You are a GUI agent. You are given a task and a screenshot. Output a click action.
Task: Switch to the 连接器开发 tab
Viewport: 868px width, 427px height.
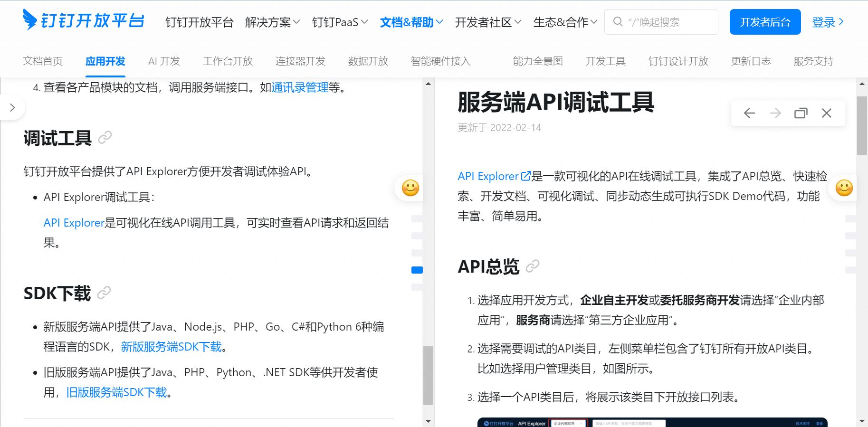300,61
